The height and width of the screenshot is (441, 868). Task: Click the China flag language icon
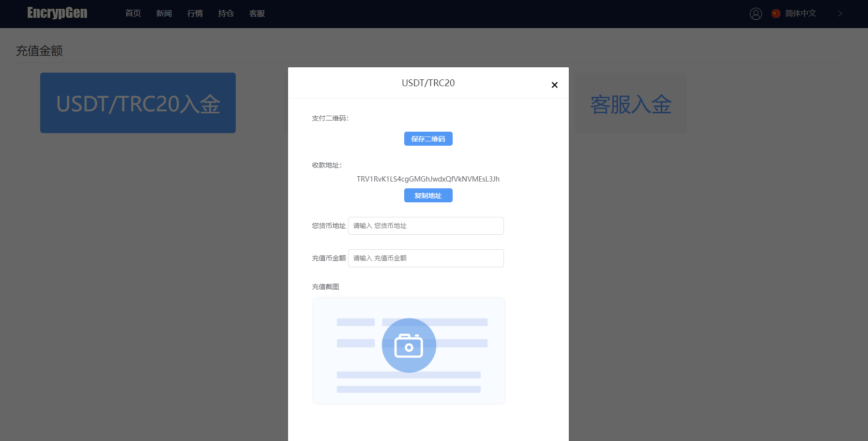(776, 14)
